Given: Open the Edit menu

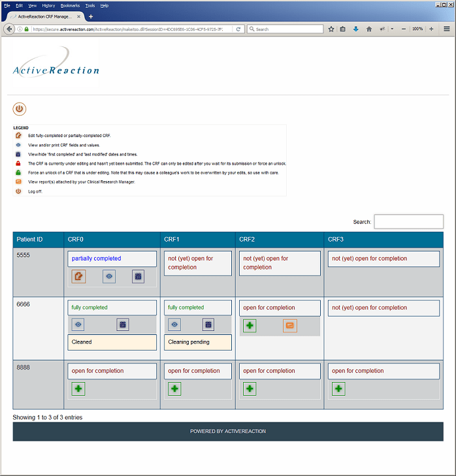Looking at the screenshot, I should point(19,5).
